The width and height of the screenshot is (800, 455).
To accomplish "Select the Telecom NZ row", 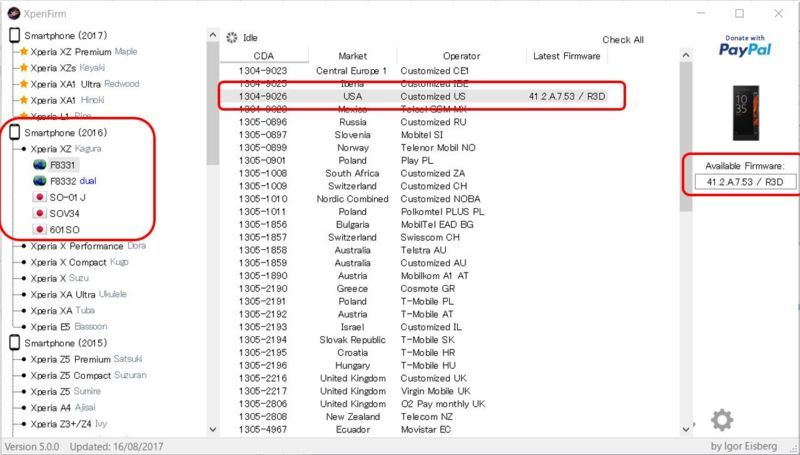I will [x=414, y=417].
